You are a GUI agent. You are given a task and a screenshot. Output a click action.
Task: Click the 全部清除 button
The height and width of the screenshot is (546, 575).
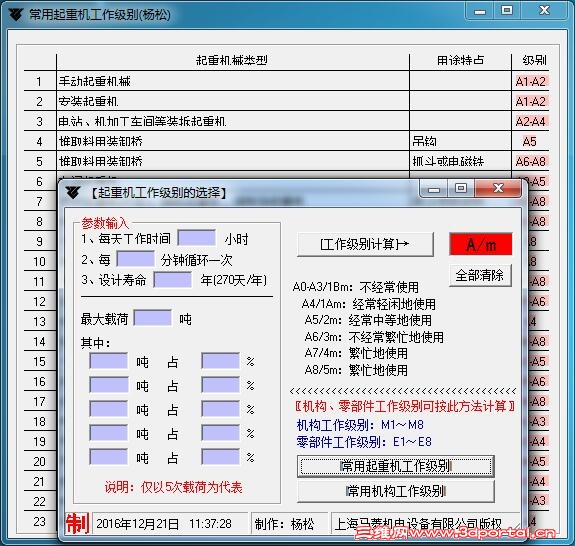pos(480,275)
